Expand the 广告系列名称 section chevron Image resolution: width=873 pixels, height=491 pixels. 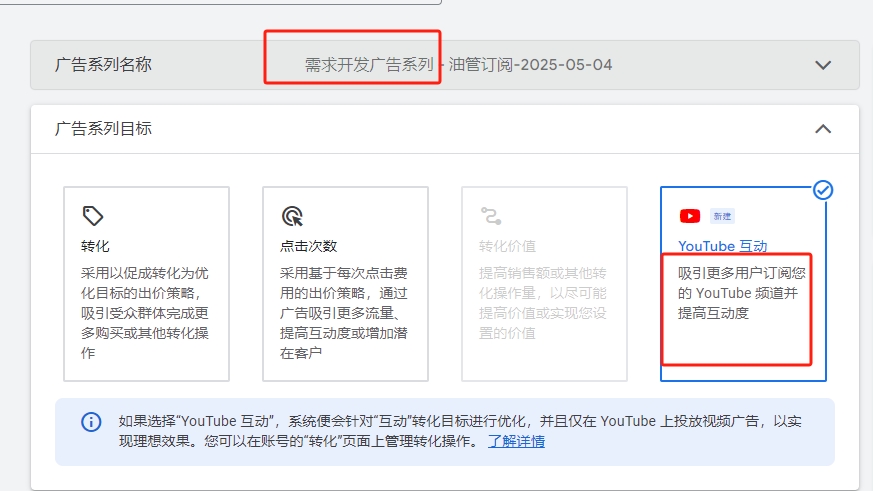pyautogui.click(x=823, y=65)
